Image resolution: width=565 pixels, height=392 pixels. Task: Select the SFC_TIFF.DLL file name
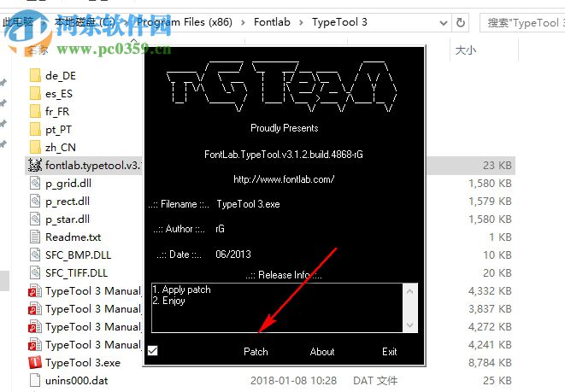click(76, 272)
